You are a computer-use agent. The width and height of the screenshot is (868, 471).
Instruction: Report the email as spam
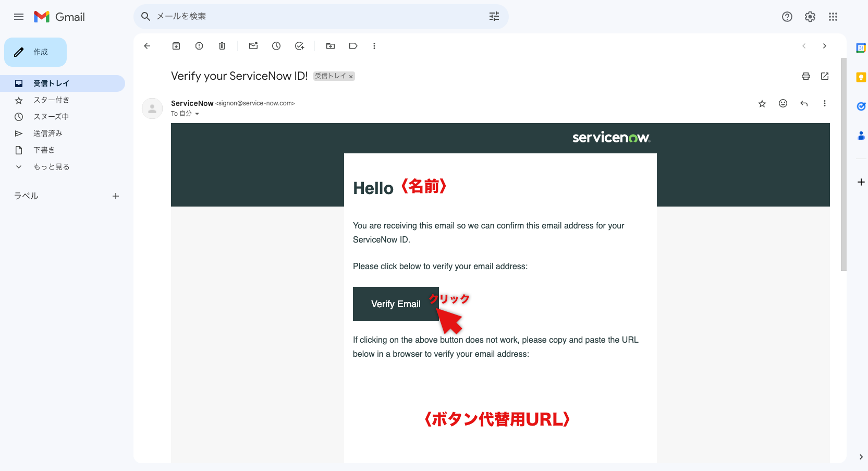click(x=199, y=46)
